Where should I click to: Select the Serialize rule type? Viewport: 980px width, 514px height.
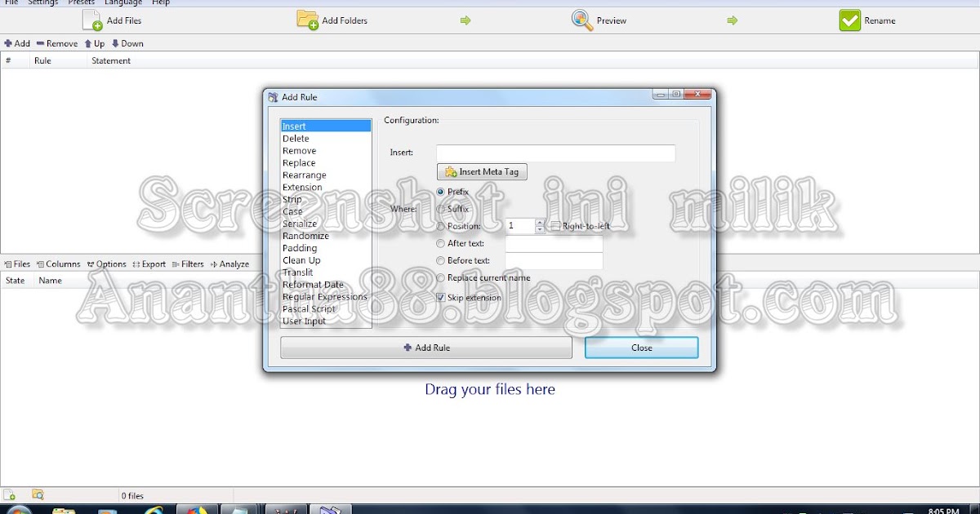[301, 224]
